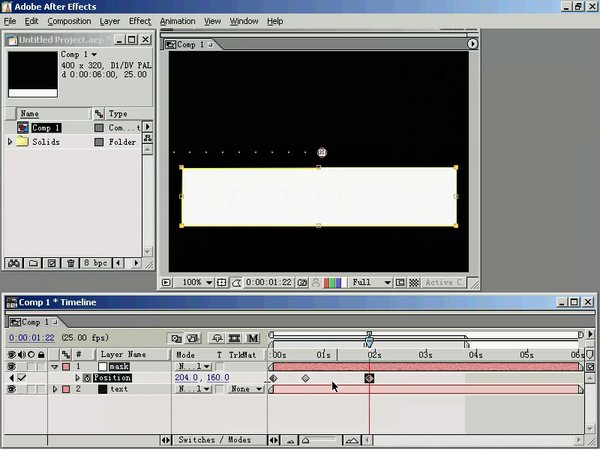The height and width of the screenshot is (450, 600).
Task: Open the Comp 1 name dropdown arrow in Project
Action: click(94, 55)
